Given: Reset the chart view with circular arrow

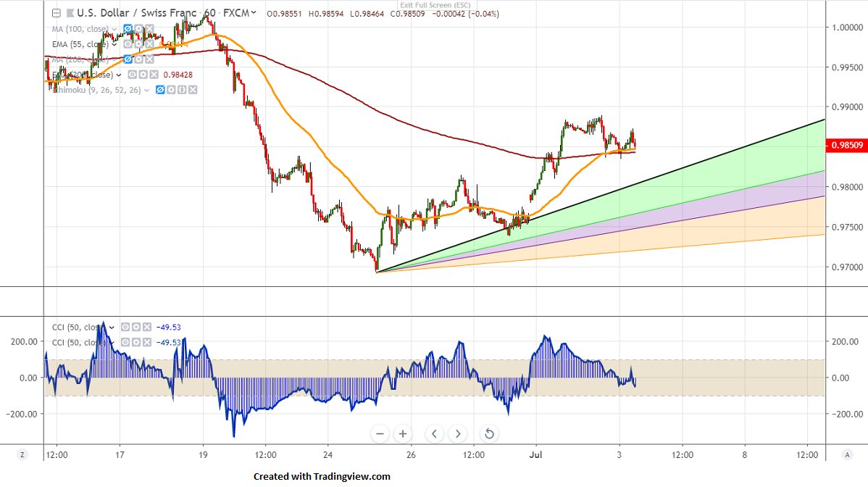Looking at the screenshot, I should [489, 434].
